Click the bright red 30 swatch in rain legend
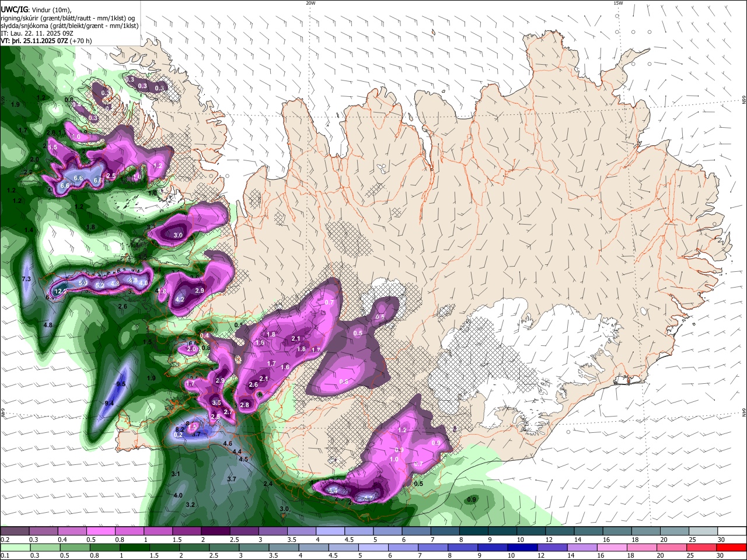747x560 pixels. click(732, 548)
